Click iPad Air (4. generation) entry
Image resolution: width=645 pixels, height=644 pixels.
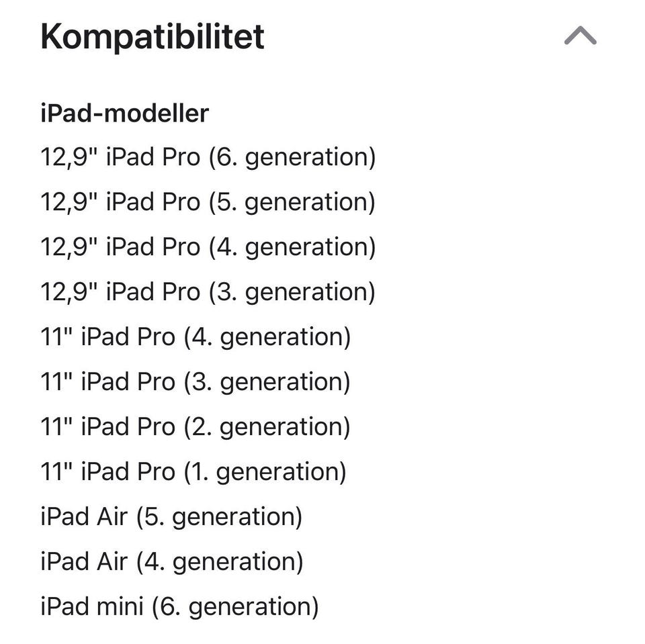(x=171, y=561)
